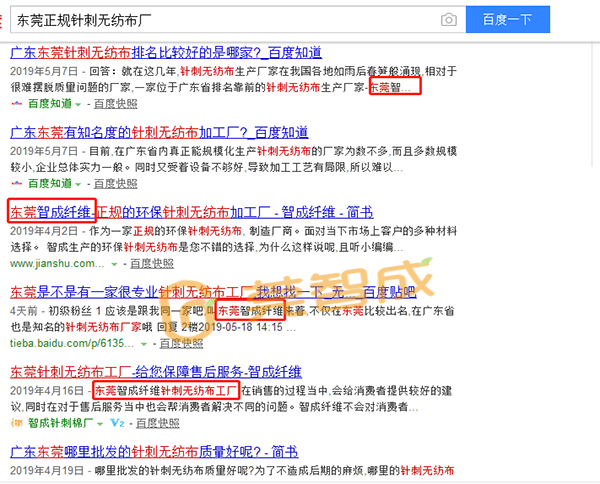The image size is (600, 484).
Task: Expand dropdown arrow next to www.jianshu.com
Action: pos(115,264)
